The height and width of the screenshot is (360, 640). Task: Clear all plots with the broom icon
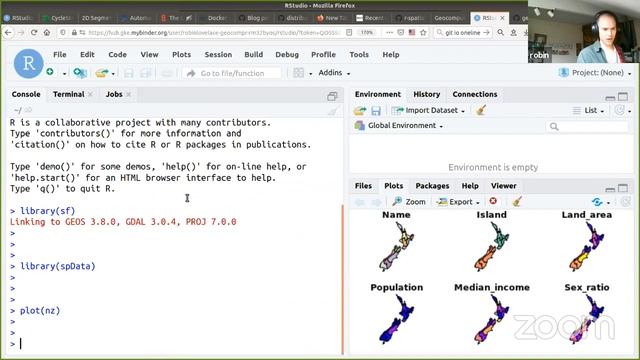[x=517, y=202]
